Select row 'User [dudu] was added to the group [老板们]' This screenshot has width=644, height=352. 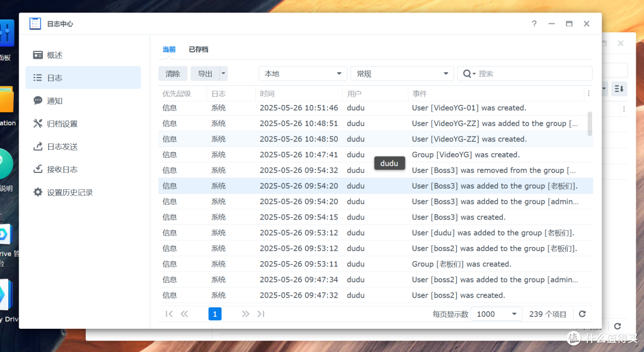[x=376, y=233]
